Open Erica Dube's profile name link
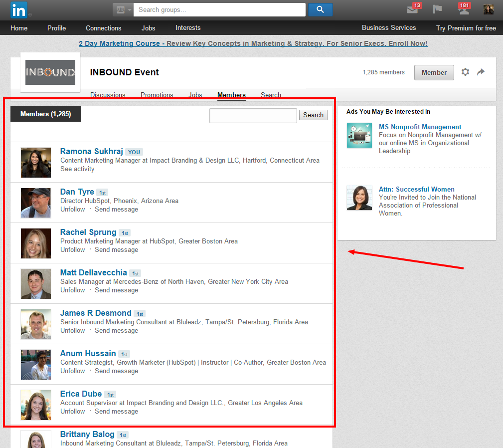 point(81,394)
